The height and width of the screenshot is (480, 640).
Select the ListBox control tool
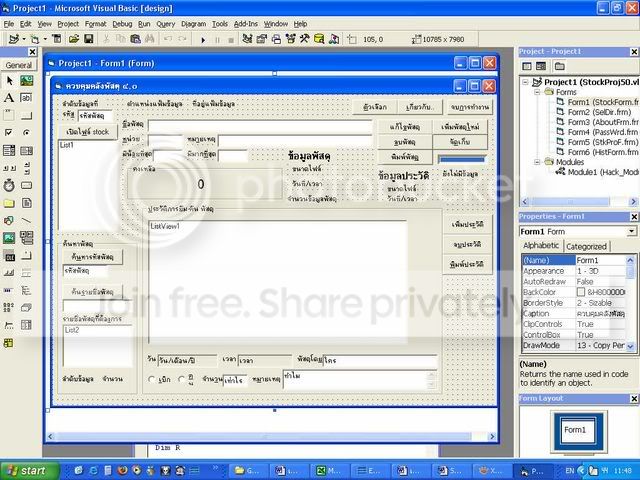tap(27, 151)
